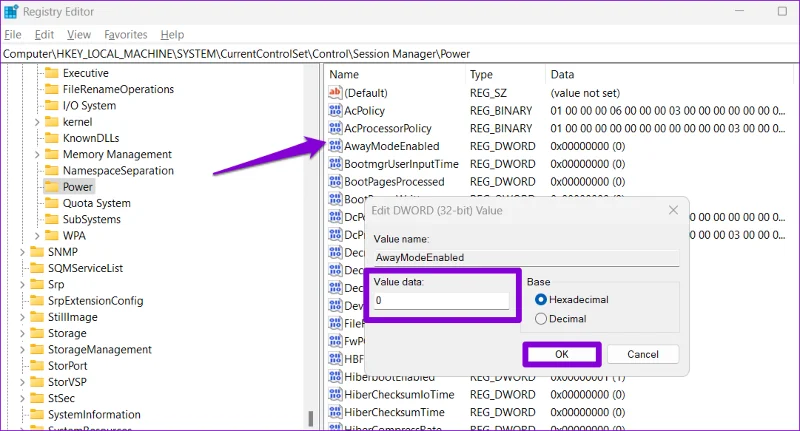The image size is (800, 431).
Task: Click the REG_SZ type cell
Action: coord(488,93)
